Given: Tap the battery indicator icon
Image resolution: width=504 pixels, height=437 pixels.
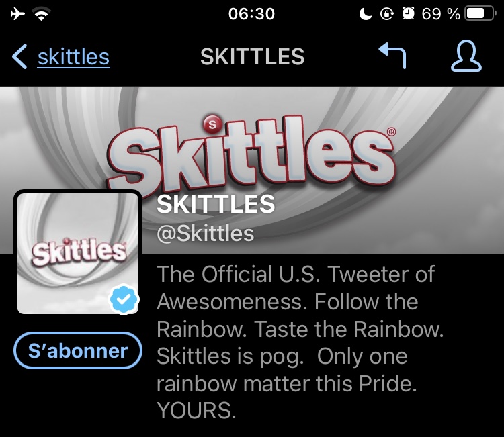Looking at the screenshot, I should (480, 14).
